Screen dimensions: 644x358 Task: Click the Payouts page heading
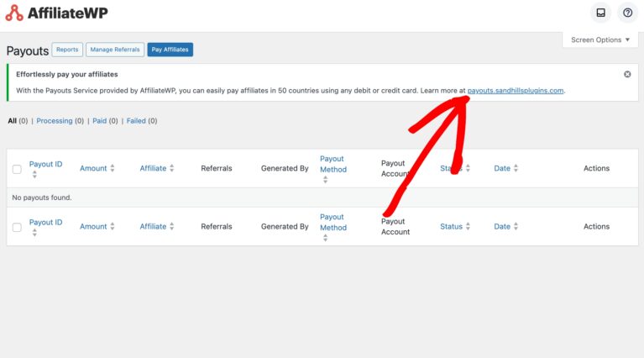[x=28, y=51]
